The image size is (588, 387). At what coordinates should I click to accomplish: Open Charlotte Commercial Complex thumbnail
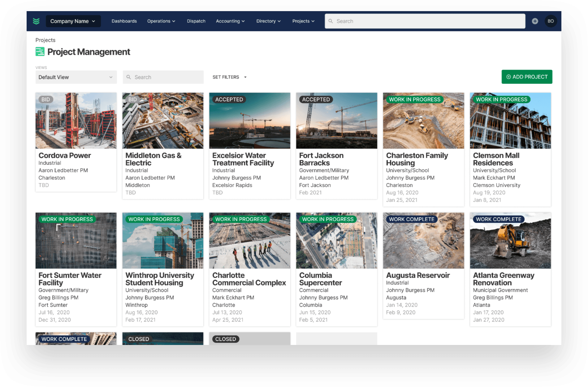250,240
